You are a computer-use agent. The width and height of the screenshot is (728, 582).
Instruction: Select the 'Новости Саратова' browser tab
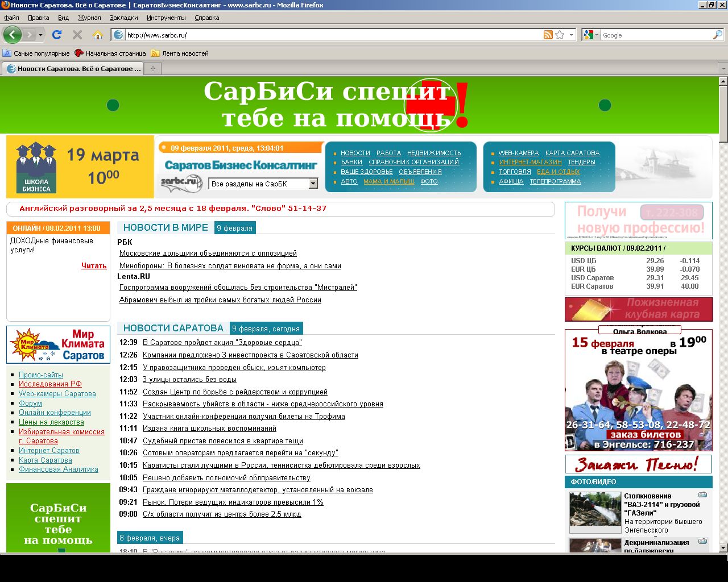tap(73, 68)
